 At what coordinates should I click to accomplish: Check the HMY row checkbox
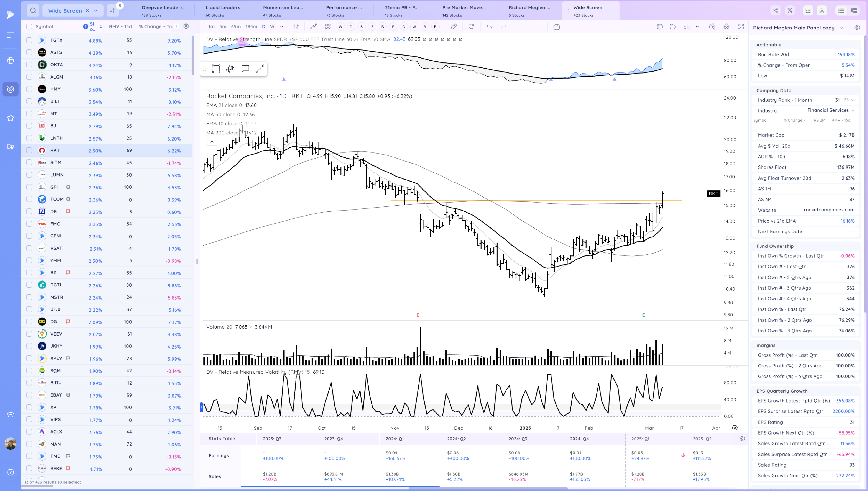pyautogui.click(x=29, y=89)
